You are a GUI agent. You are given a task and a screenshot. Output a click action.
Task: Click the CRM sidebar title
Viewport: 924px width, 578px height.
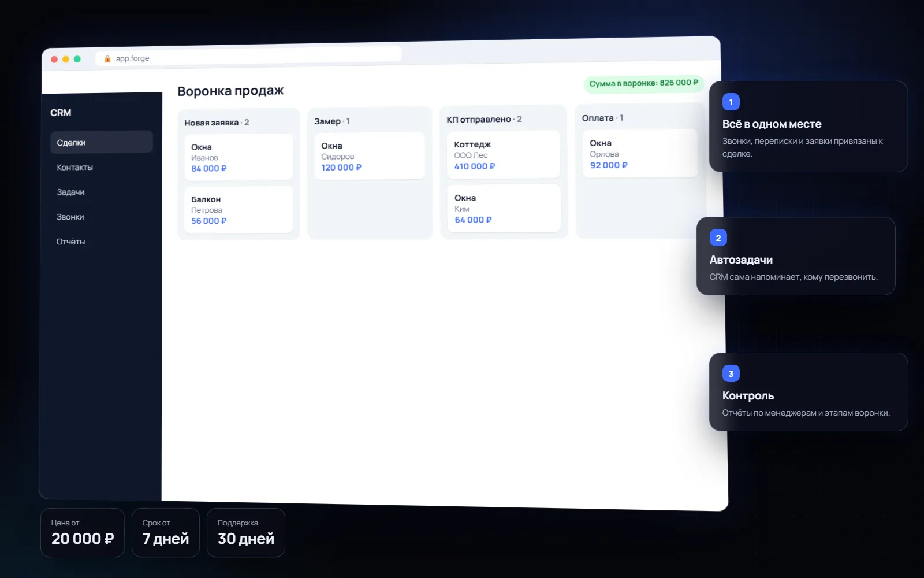click(61, 113)
